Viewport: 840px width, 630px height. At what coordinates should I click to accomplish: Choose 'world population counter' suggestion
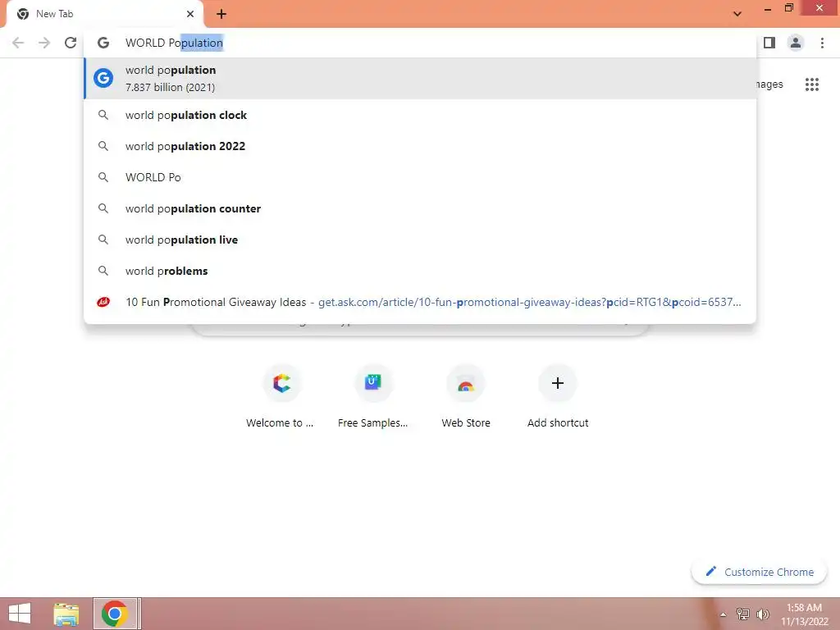(x=420, y=208)
